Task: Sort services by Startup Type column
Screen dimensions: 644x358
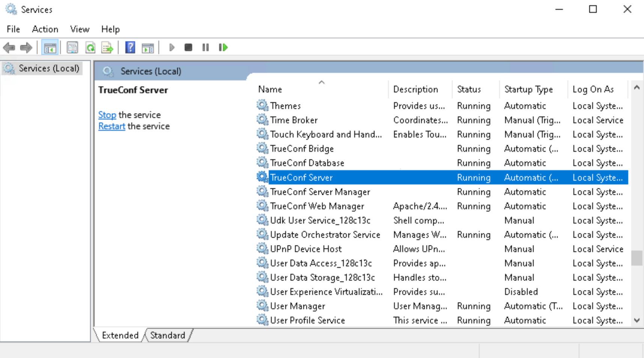Action: [528, 89]
